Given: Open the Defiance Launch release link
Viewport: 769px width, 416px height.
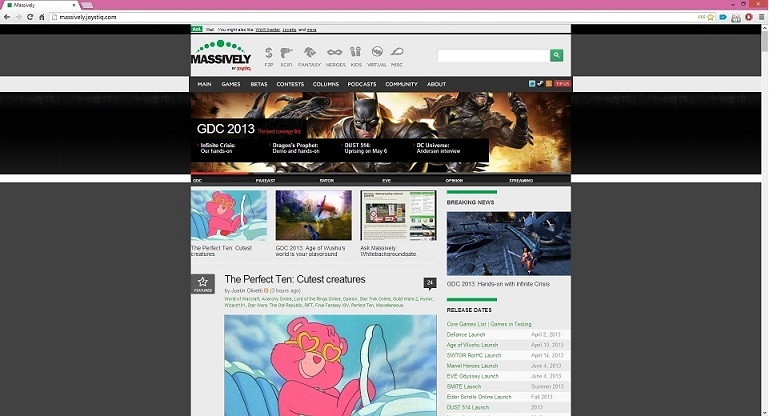Looking at the screenshot, I should [466, 335].
